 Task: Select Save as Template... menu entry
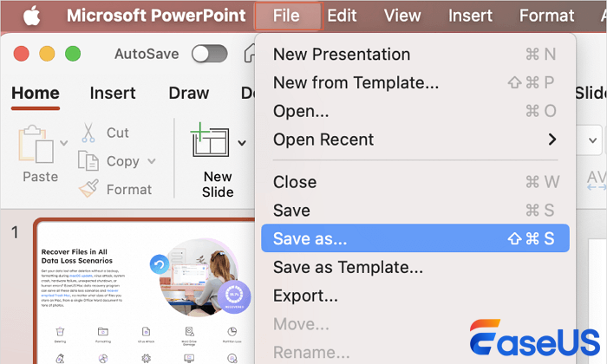[348, 267]
